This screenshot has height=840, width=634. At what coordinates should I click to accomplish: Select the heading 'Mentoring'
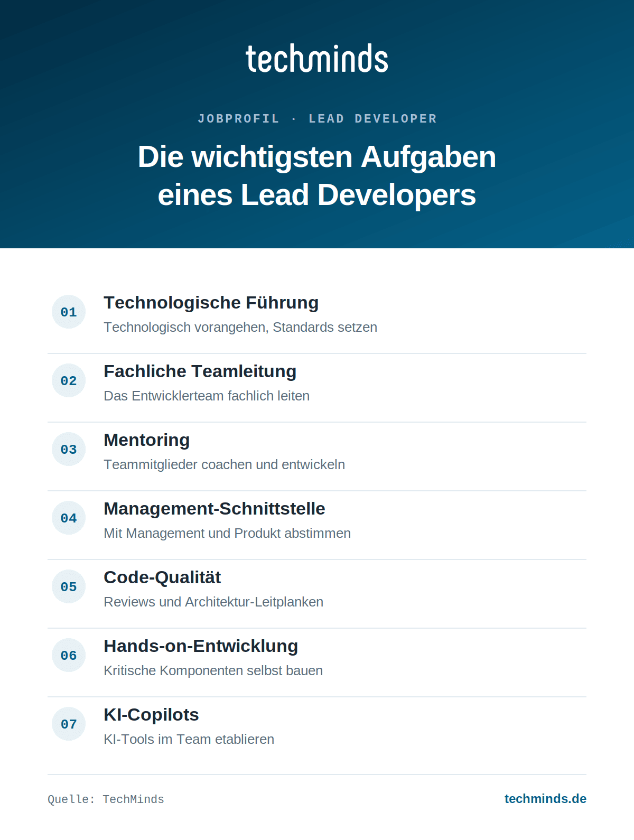pos(147,440)
